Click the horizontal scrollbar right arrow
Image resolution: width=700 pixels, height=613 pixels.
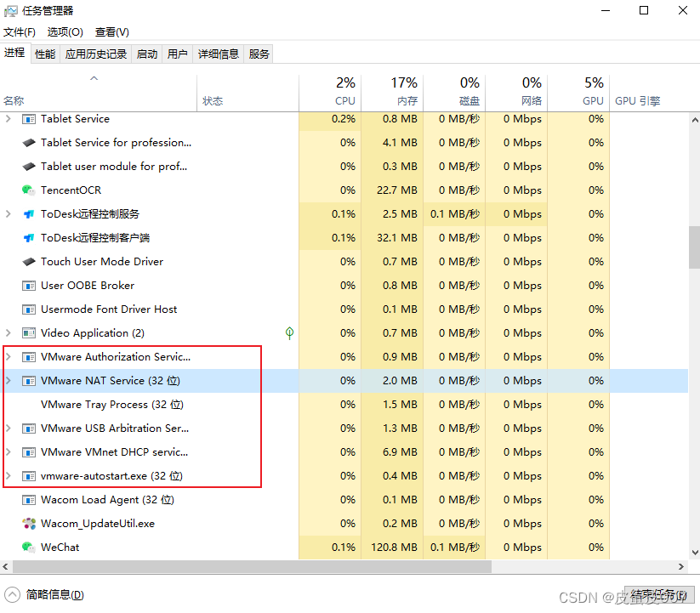pos(680,566)
